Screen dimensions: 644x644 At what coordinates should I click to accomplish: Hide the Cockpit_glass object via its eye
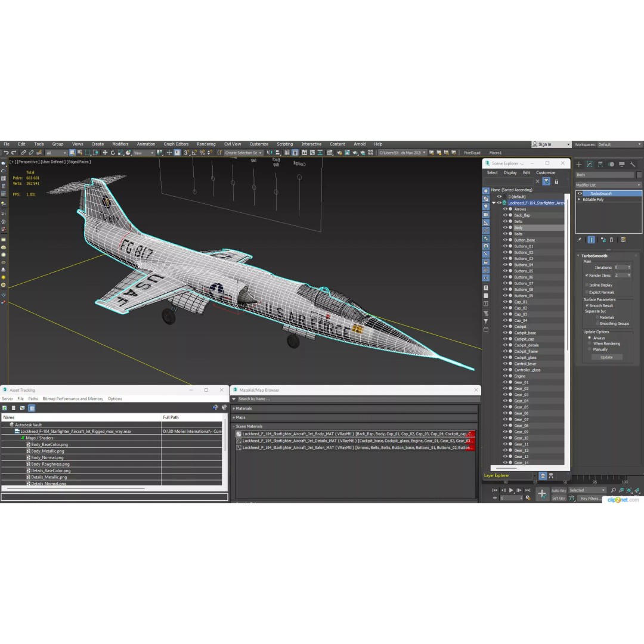click(x=505, y=357)
